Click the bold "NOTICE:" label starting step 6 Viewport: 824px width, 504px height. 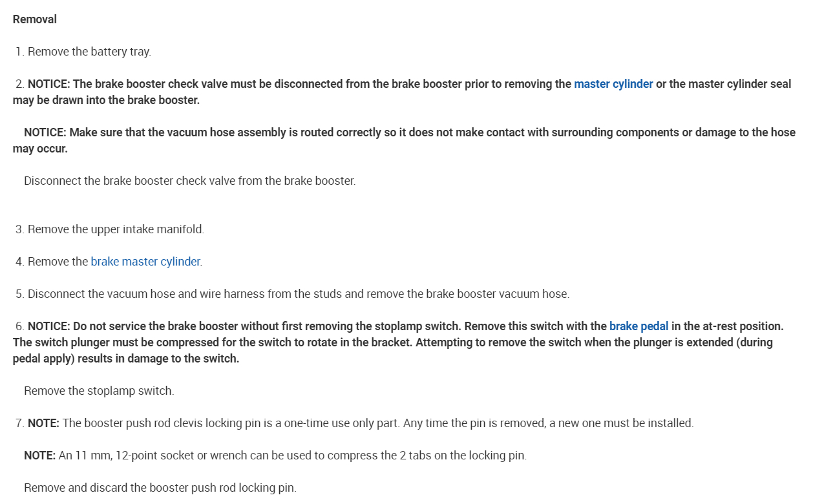click(48, 326)
